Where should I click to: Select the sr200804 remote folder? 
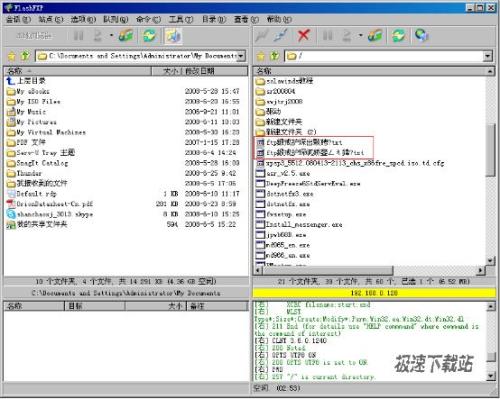(x=276, y=91)
